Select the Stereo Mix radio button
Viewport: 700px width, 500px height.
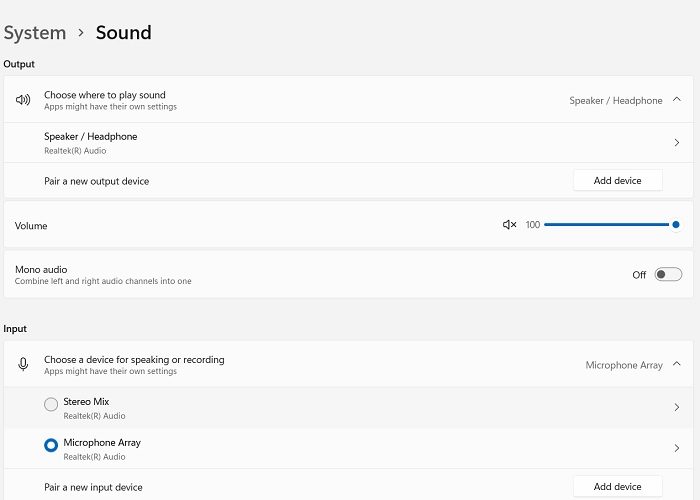51,405
